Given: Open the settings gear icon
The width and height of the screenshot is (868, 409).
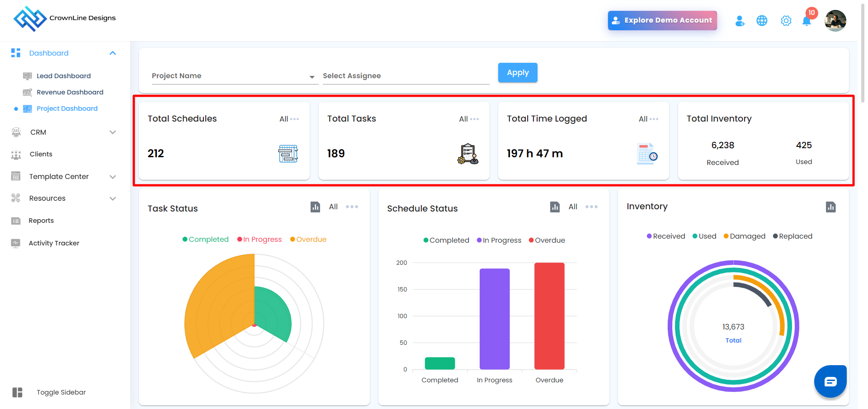Looking at the screenshot, I should pos(786,21).
